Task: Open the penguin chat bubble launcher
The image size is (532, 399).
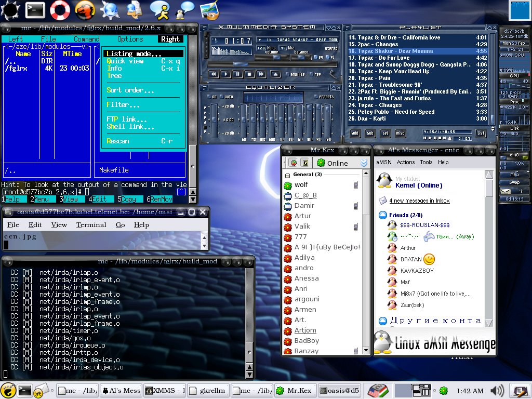Action: 184,10
